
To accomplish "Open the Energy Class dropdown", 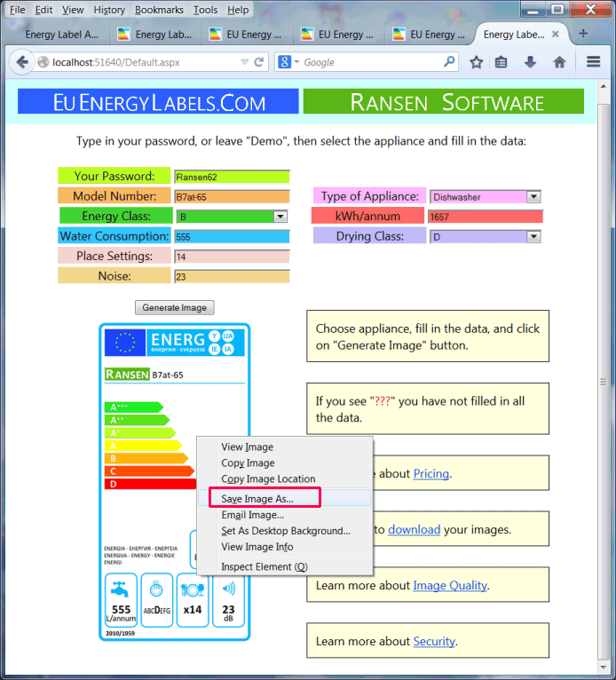I will 280,217.
